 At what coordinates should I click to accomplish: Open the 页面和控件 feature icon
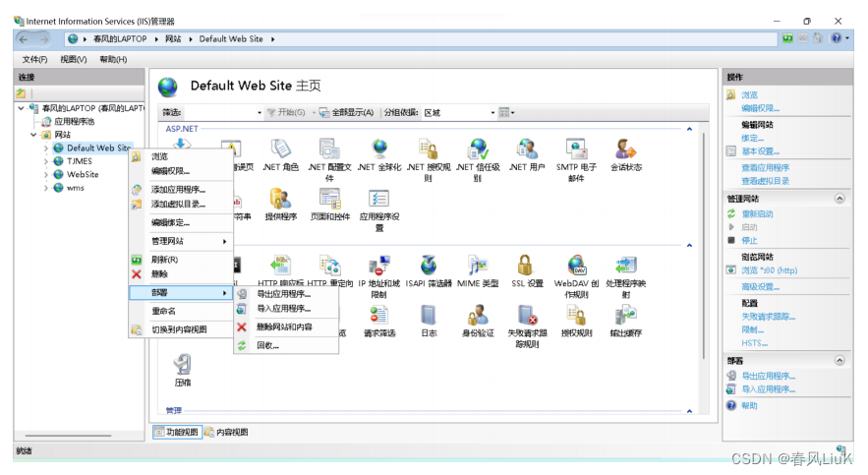point(330,205)
